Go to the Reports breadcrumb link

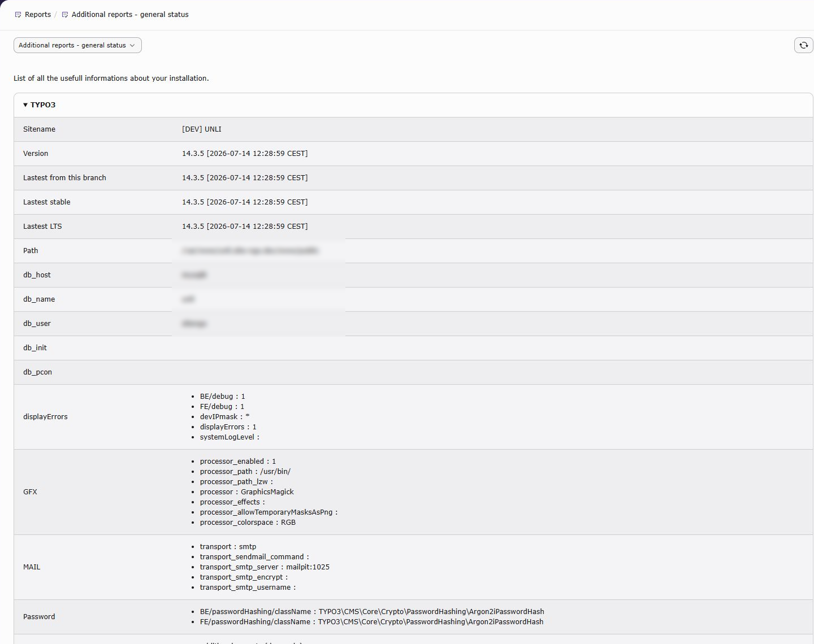38,15
